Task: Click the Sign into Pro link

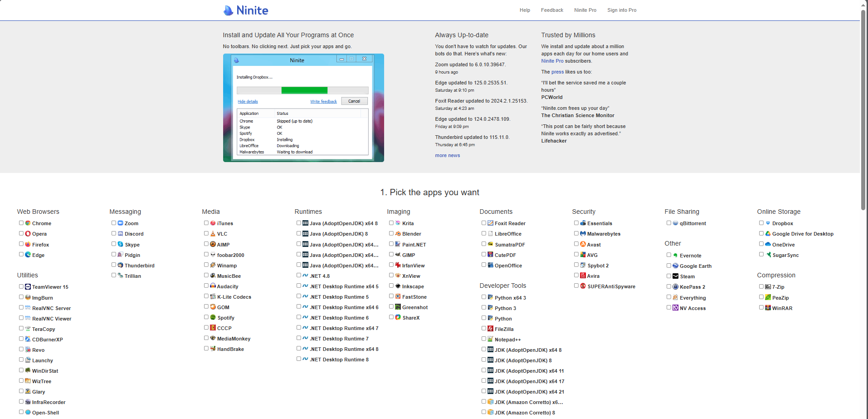Action: point(622,10)
